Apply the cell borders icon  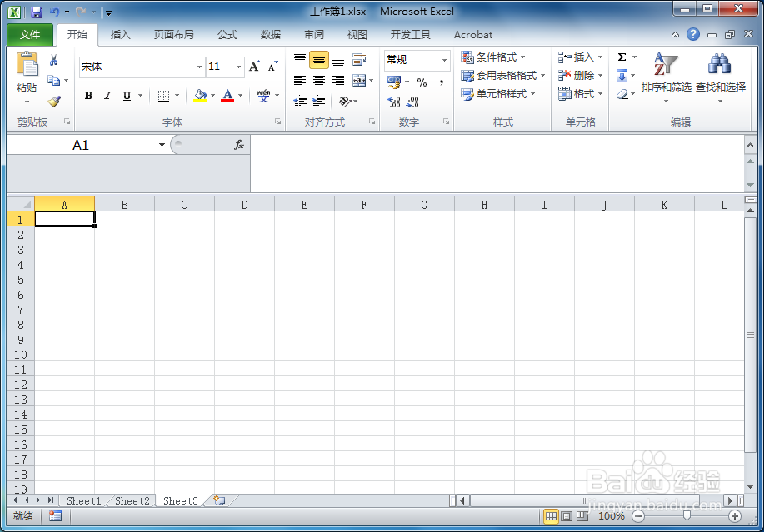coord(163,96)
